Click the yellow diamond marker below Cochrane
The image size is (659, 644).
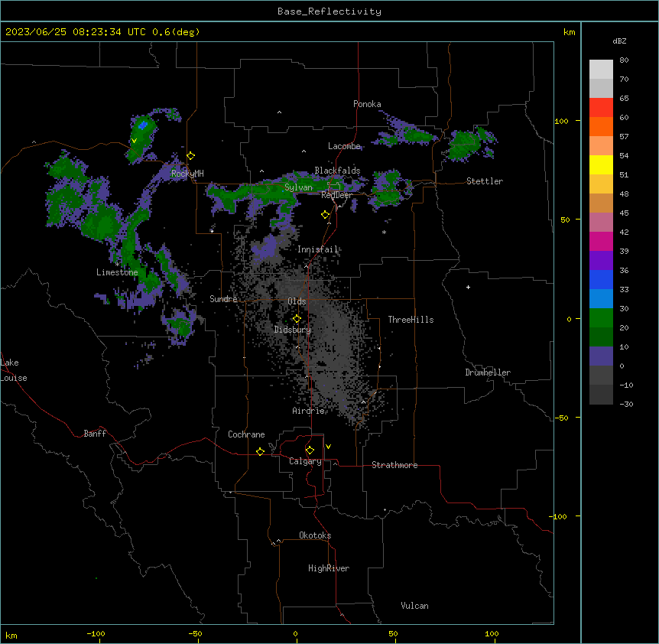[x=260, y=451]
